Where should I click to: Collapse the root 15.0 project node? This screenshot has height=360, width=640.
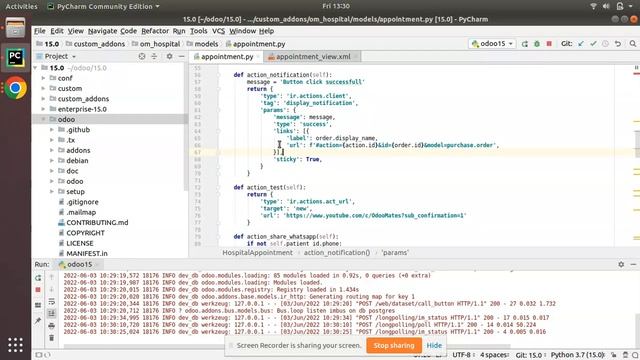[35, 68]
